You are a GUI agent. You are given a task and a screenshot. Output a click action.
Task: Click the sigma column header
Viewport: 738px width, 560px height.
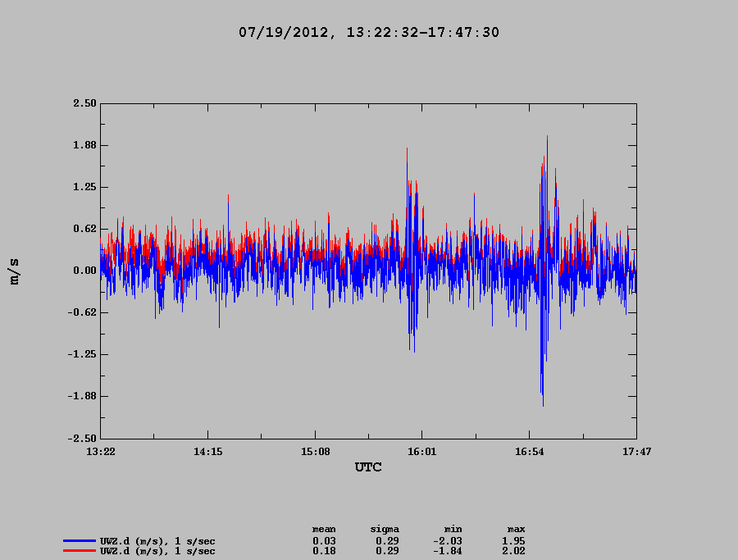tap(385, 530)
